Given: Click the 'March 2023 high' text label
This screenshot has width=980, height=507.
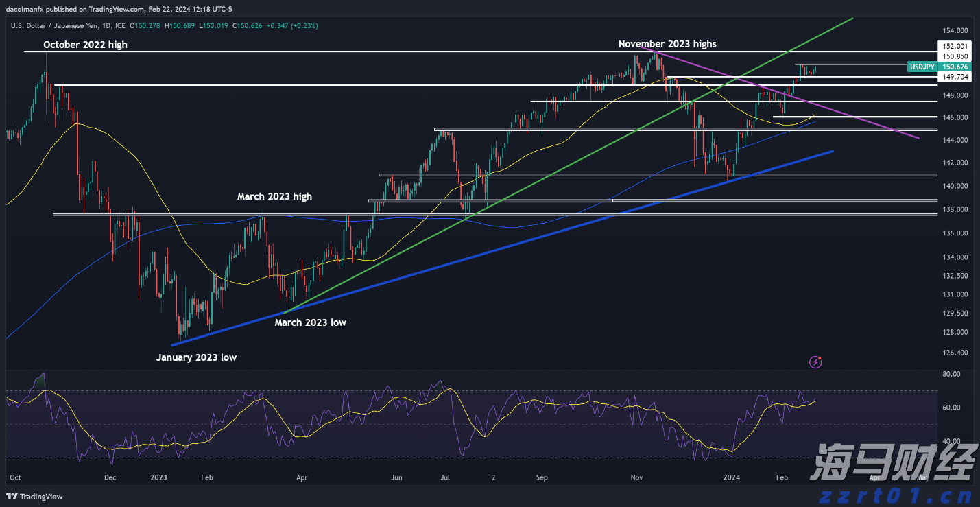Looking at the screenshot, I should point(274,196).
